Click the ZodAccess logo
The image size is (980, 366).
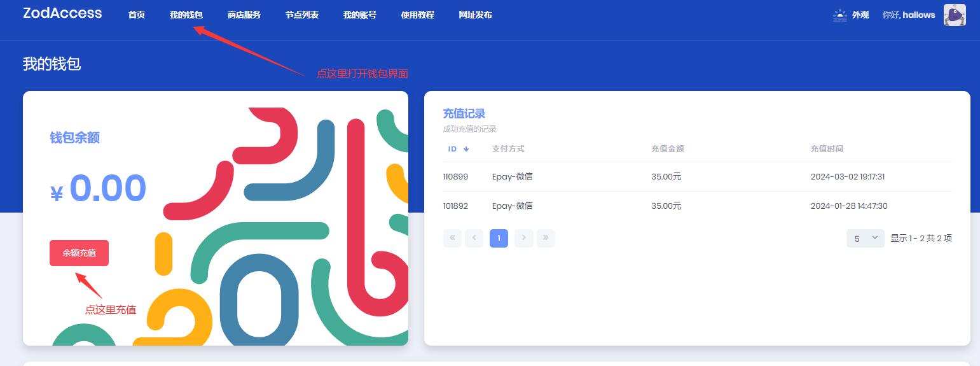tap(62, 13)
